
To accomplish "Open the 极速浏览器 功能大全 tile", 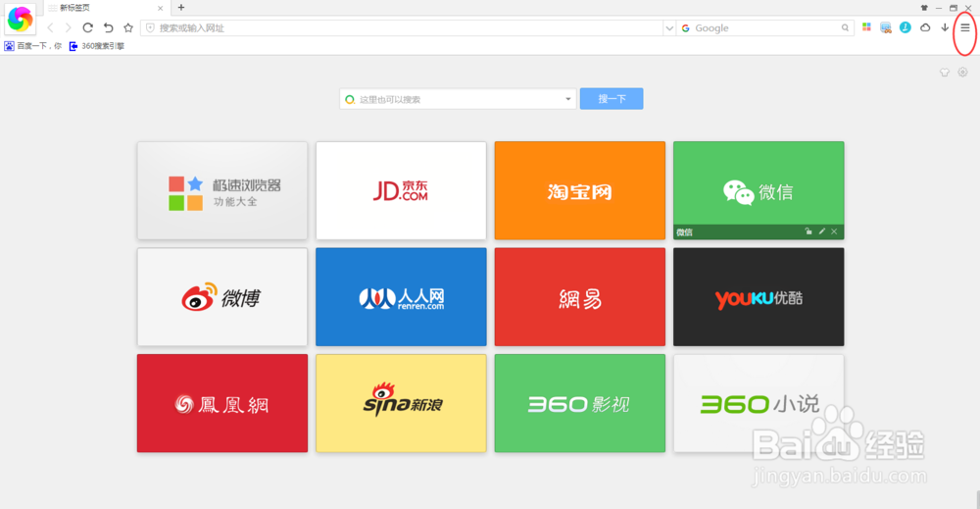I will [x=222, y=190].
